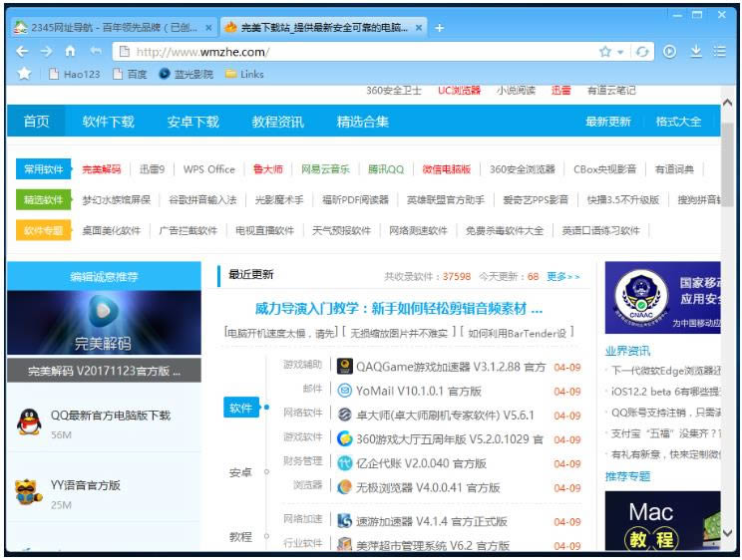
Task: Click the QAQGame游戏加速器 icon
Action: click(x=345, y=366)
